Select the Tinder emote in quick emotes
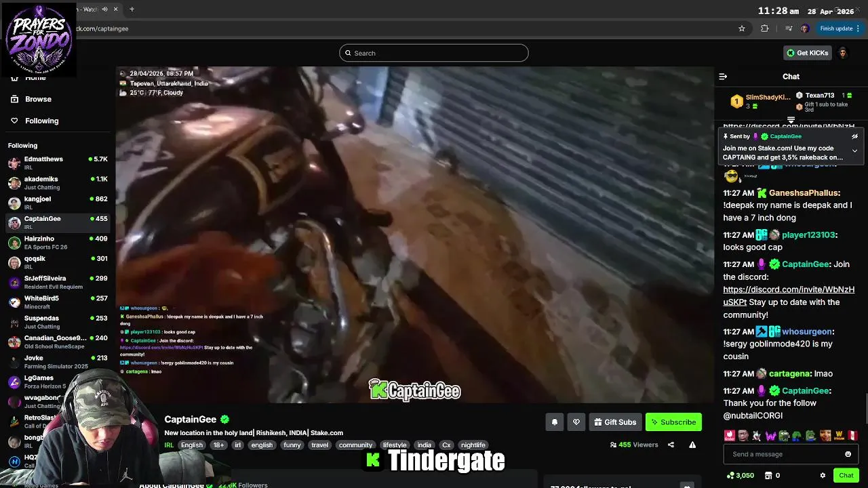The height and width of the screenshot is (488, 868). 730,436
